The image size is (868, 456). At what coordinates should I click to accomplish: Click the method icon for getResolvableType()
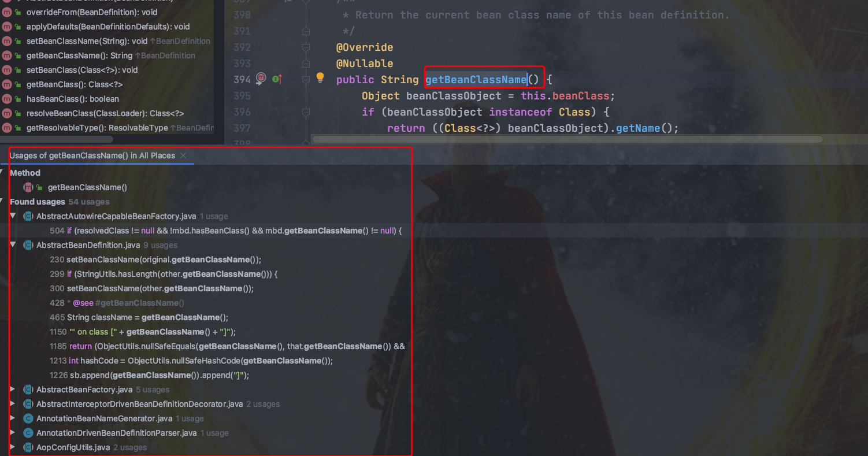6,128
